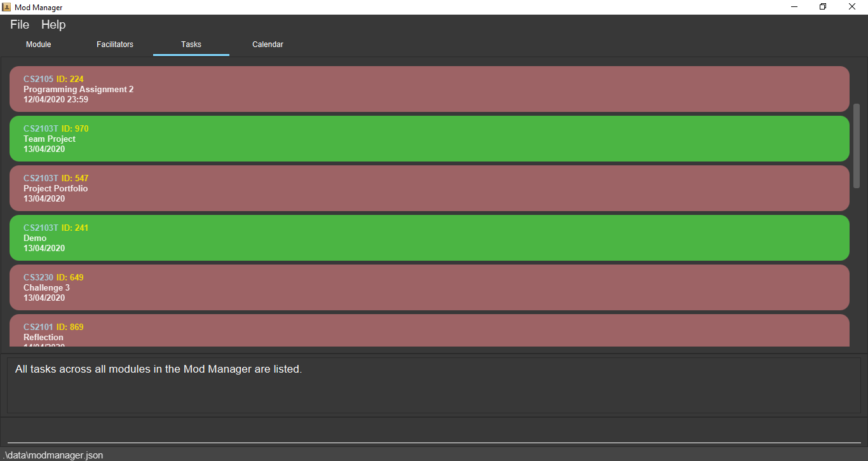Screen dimensions: 868x461
Task: Close the Mod Manager window
Action: coord(852,7)
